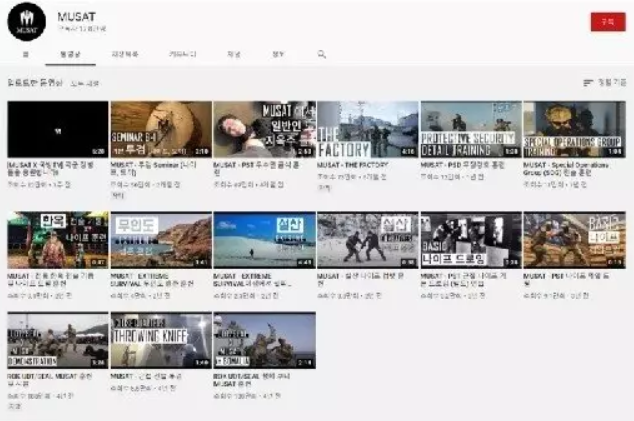Select the Videos (동영상) tab
Screen dimensions: 634x421
70,54
